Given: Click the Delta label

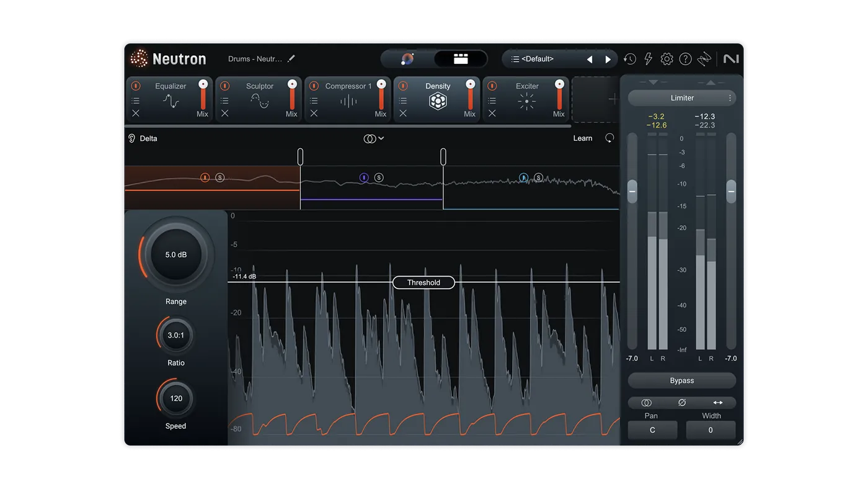Looking at the screenshot, I should tap(149, 138).
